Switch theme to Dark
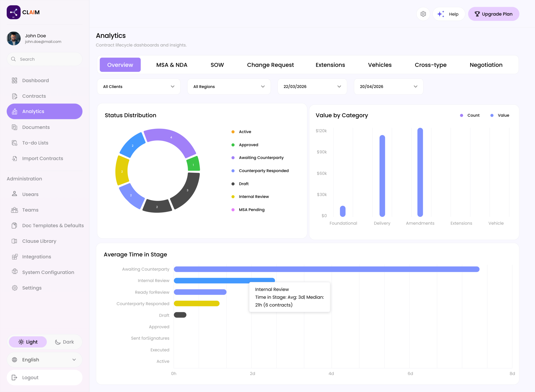The image size is (535, 392). [64, 342]
